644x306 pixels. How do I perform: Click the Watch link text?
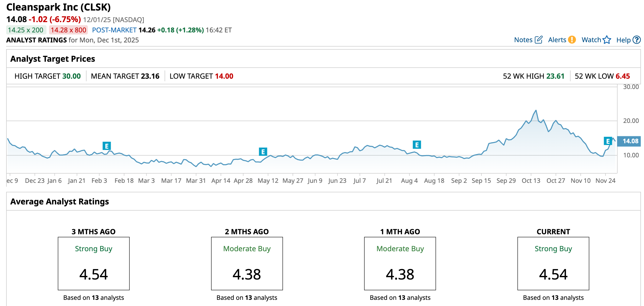[591, 40]
